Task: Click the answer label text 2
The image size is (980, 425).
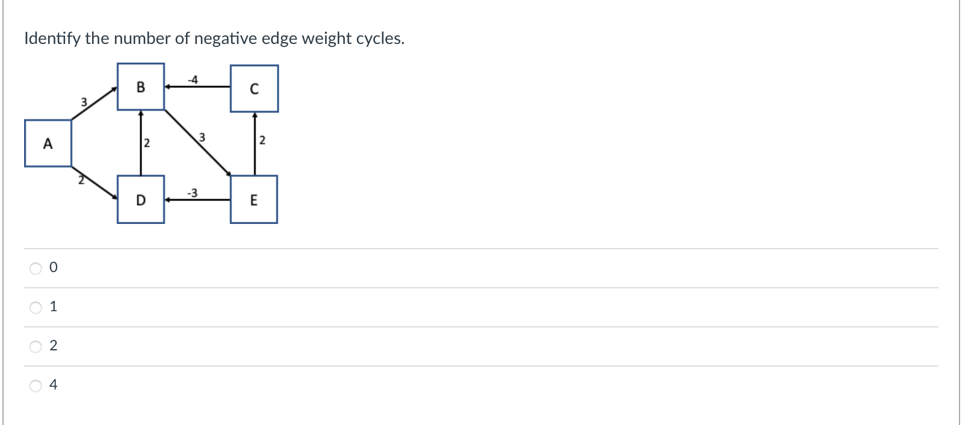Action: (x=54, y=346)
